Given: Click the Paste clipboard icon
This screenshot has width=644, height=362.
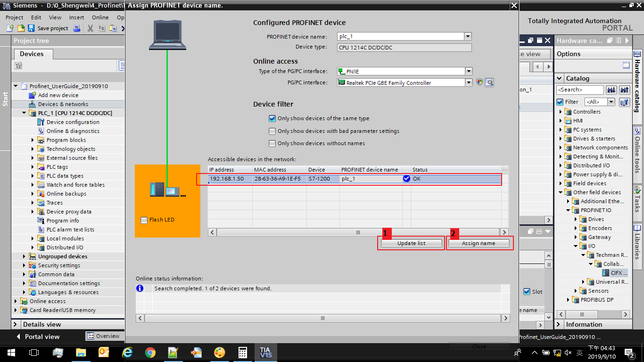Looking at the screenshot, I should click(x=113, y=28).
